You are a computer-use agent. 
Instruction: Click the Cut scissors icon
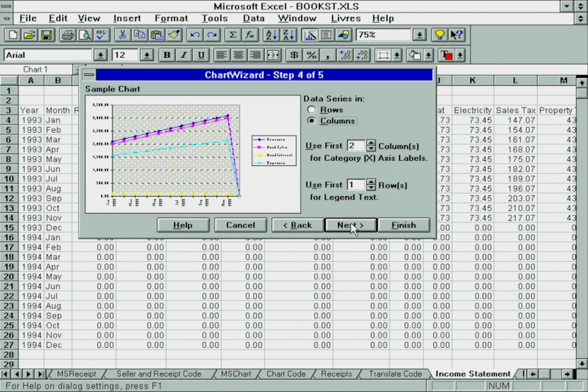(x=122, y=35)
